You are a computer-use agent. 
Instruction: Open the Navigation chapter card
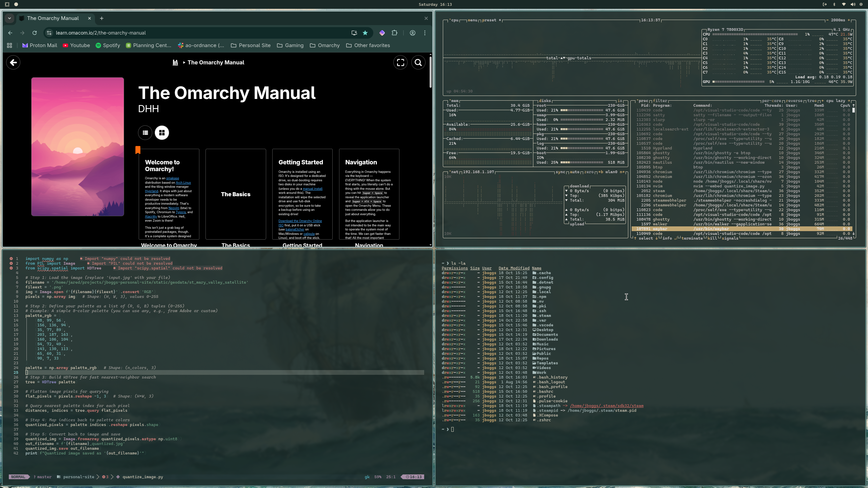(x=369, y=194)
